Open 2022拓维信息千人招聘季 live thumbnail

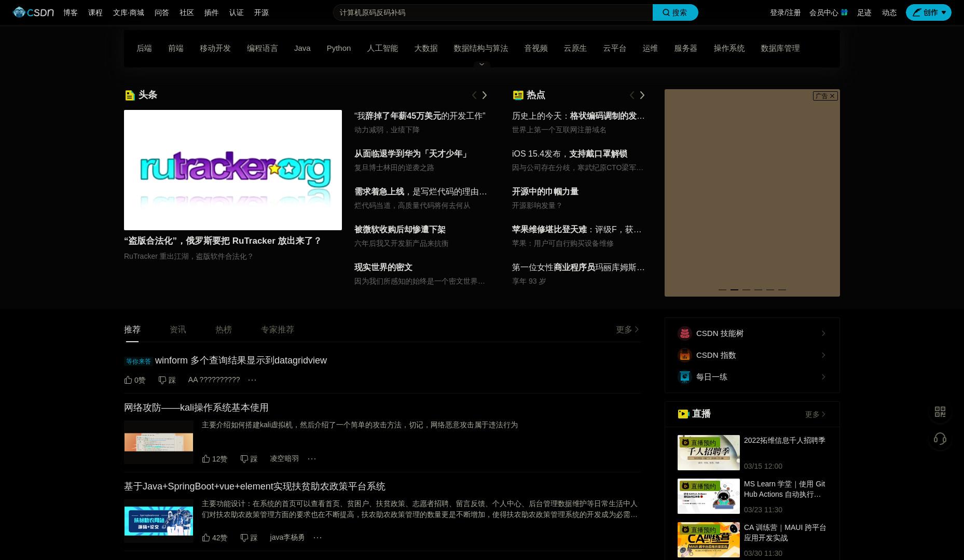pyautogui.click(x=709, y=453)
